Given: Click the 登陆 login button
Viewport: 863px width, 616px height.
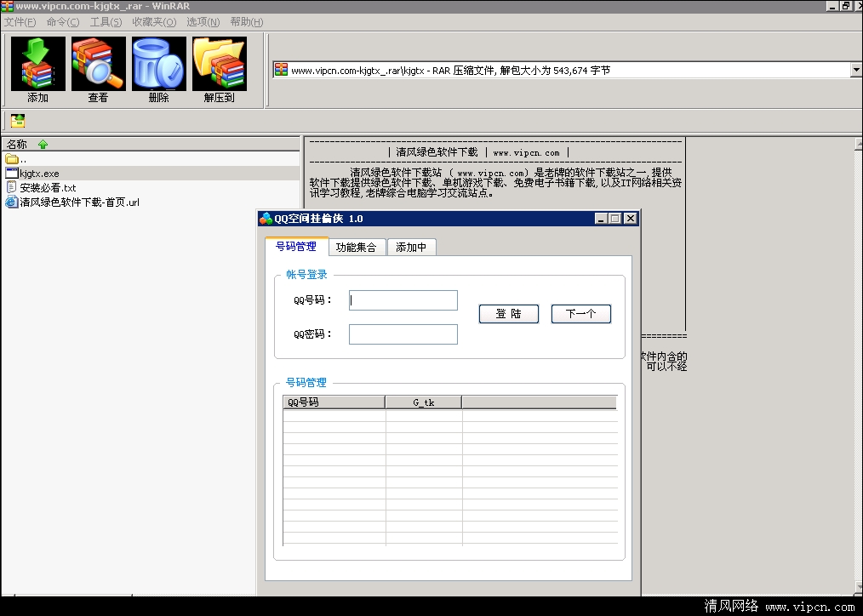Looking at the screenshot, I should point(509,313).
